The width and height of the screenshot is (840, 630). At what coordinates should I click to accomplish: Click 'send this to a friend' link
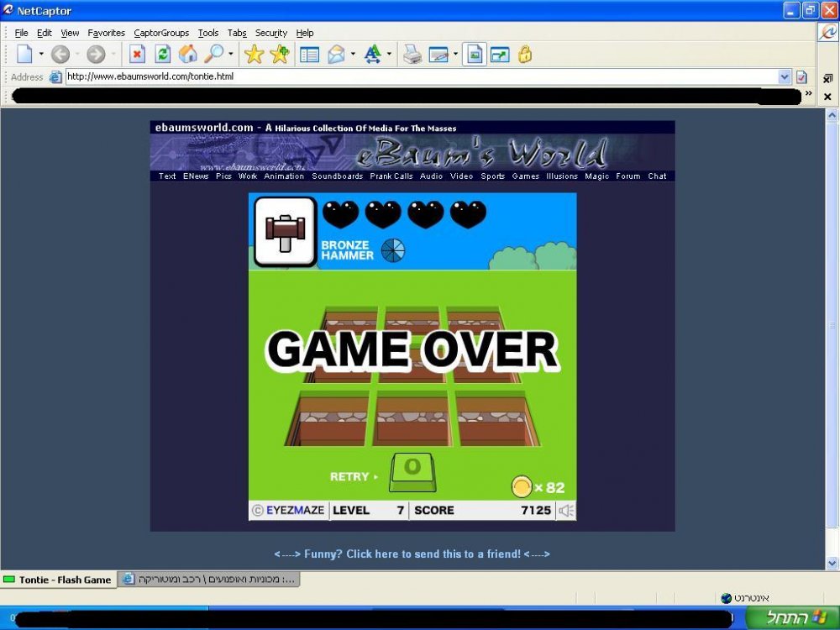412,554
